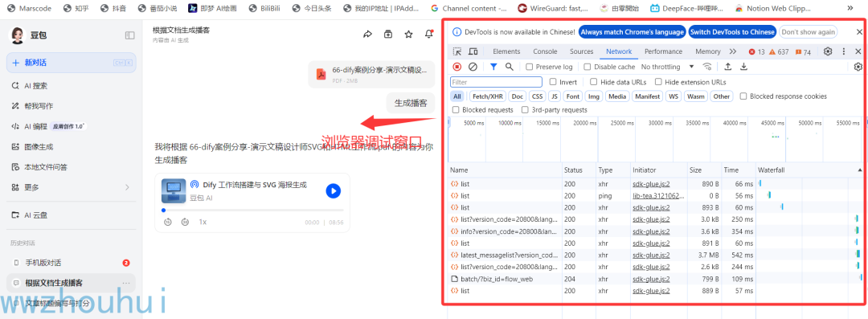The height and width of the screenshot is (319, 868).
Task: Select the latest_messagelist request row
Action: point(657,255)
